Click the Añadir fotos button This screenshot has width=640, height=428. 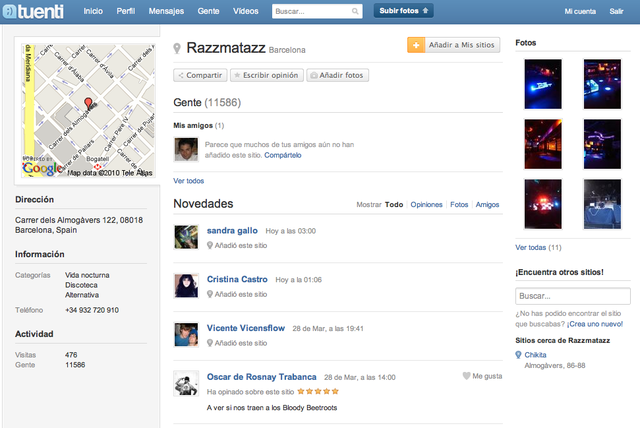338,75
